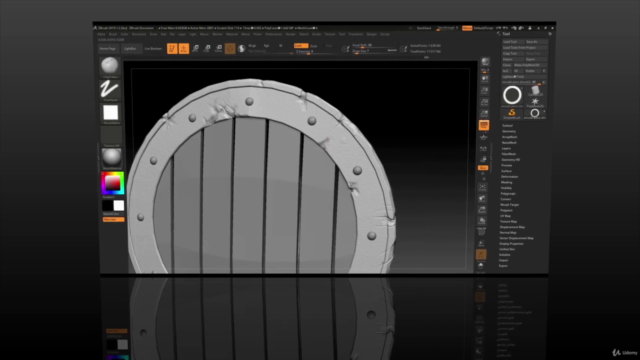Image resolution: width=640 pixels, height=360 pixels.
Task: Expand the Masking section
Action: pos(507,182)
